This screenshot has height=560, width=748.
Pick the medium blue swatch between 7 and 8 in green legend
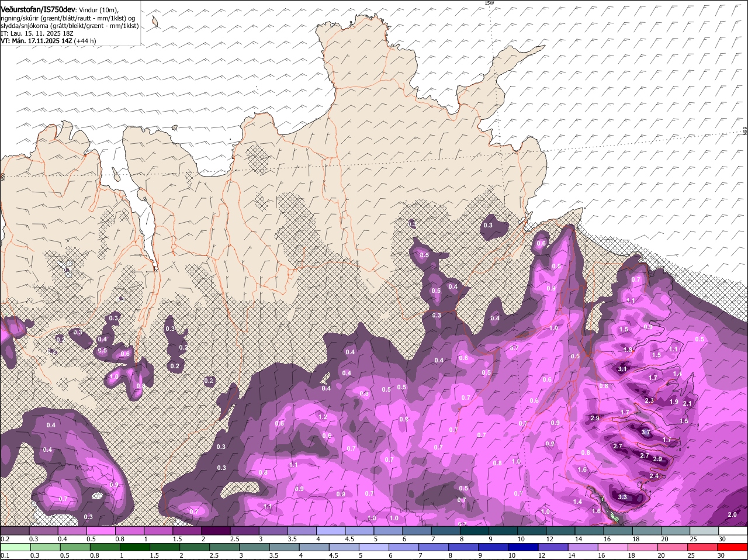point(434,547)
